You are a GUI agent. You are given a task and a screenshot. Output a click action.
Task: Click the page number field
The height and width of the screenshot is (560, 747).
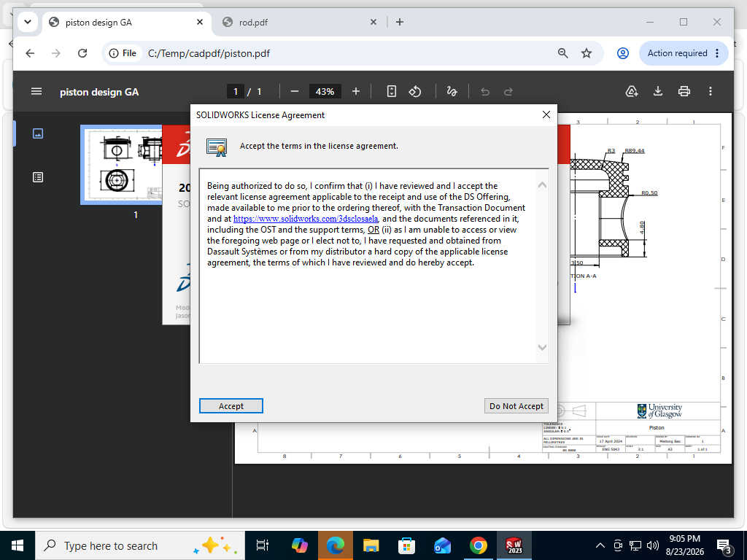point(236,91)
